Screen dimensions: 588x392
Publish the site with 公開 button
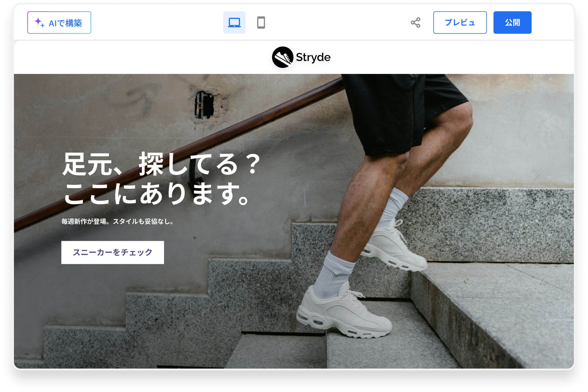point(512,22)
